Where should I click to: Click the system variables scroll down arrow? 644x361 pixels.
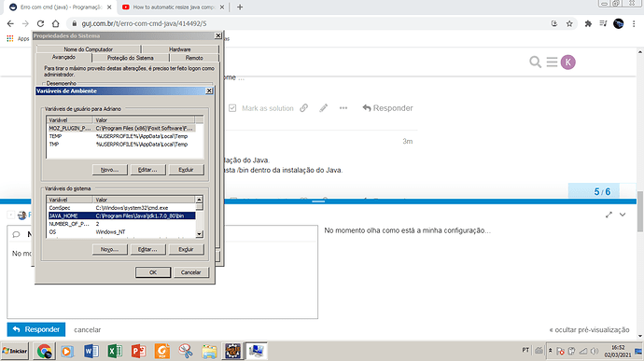click(199, 234)
